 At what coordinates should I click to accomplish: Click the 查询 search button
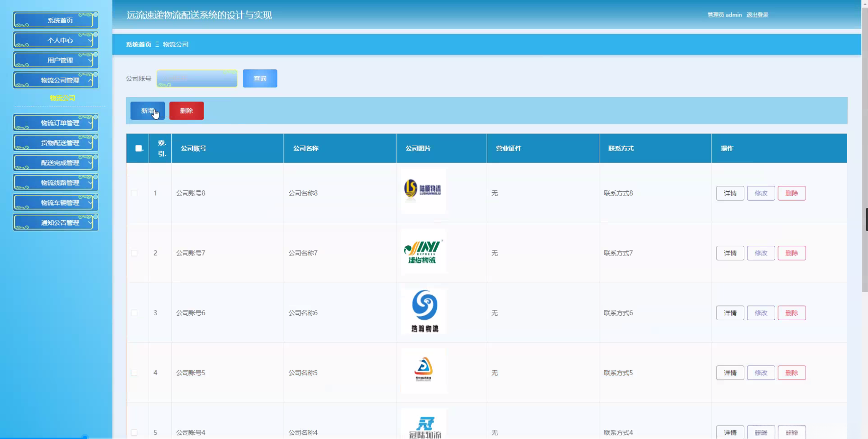(260, 79)
